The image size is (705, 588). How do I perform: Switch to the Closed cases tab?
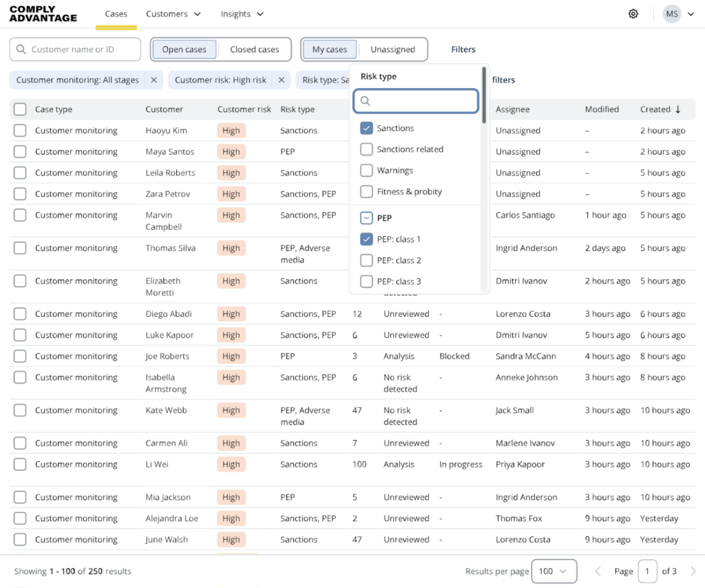point(254,50)
